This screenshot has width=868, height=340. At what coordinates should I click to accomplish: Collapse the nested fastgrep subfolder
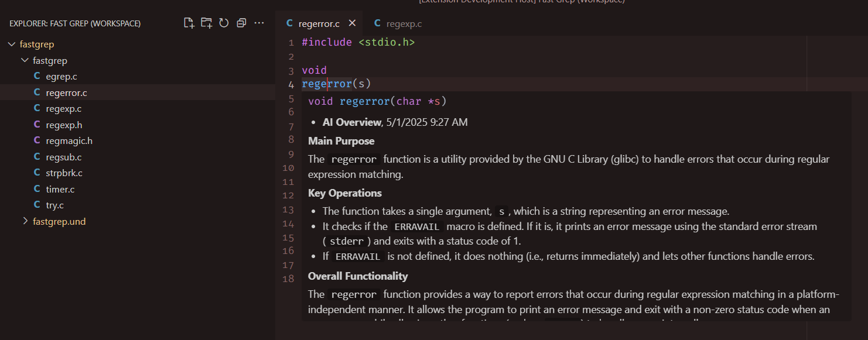(x=25, y=61)
